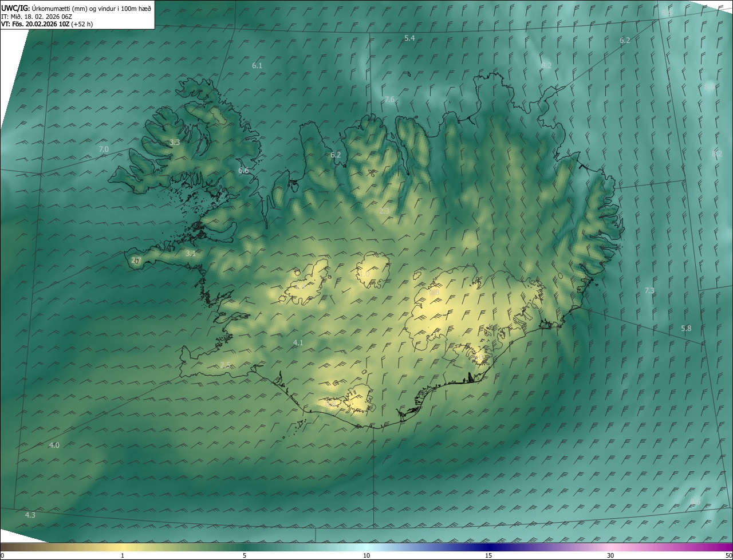
Task: Click the colour scale tick label '15'
Action: tap(488, 555)
